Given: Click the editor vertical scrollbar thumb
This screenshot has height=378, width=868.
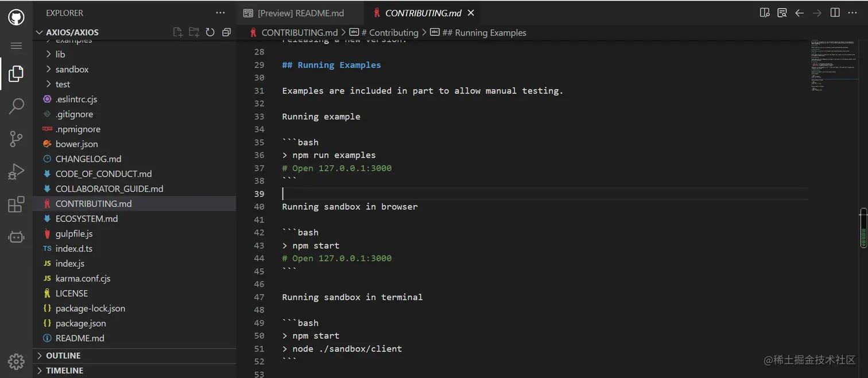Looking at the screenshot, I should (863, 227).
